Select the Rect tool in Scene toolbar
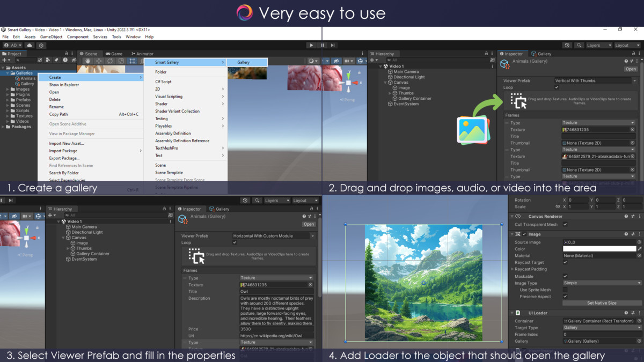The image size is (644, 362). pos(132,61)
